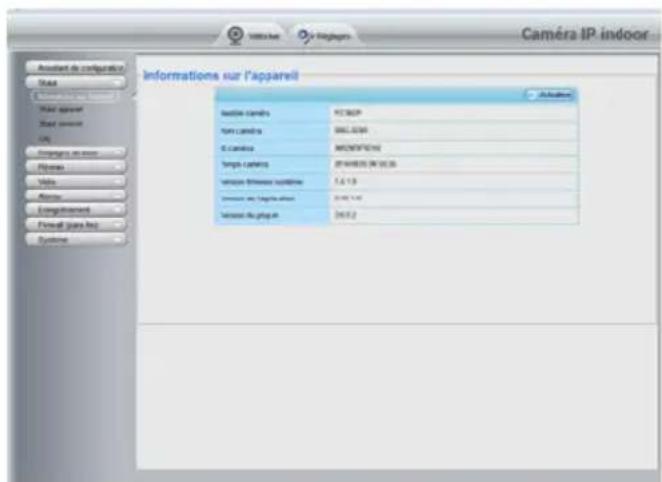Expand the sidebar section below Log
Screen dimensions: 662x482
tap(76, 153)
